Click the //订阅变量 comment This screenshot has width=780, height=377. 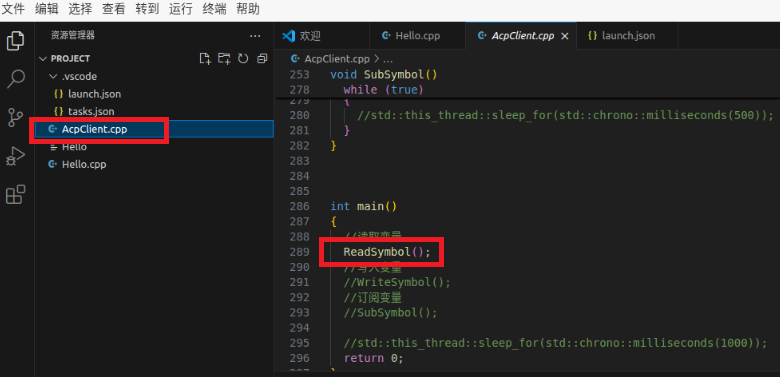point(373,297)
